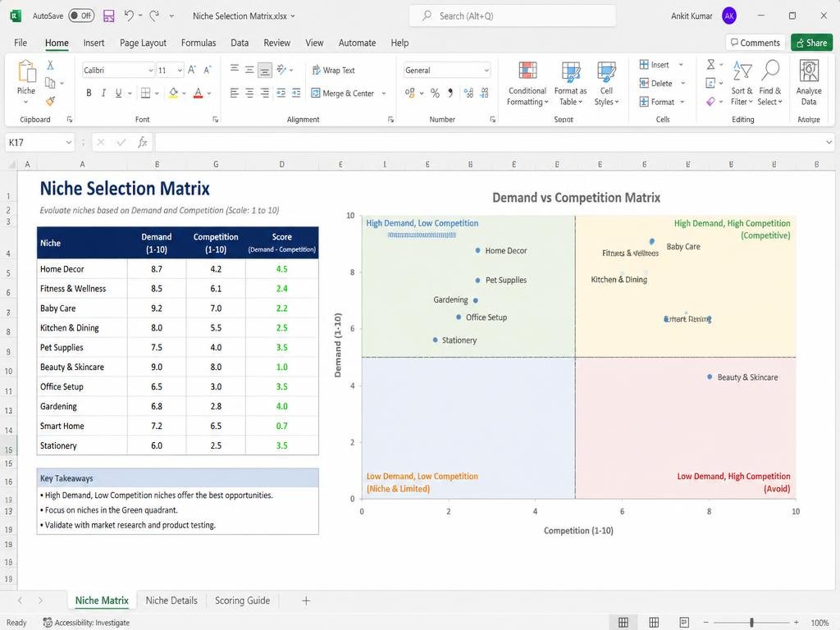Click the Clear eraser icon
Screen dimensions: 840x630
711,101
